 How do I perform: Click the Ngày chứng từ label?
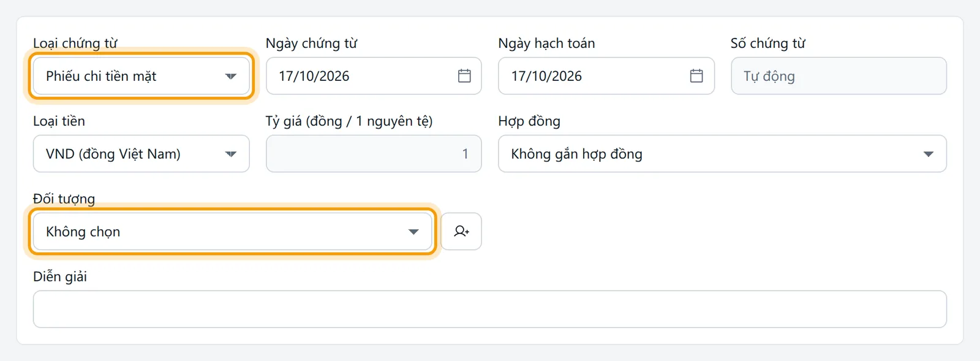pyautogui.click(x=311, y=44)
